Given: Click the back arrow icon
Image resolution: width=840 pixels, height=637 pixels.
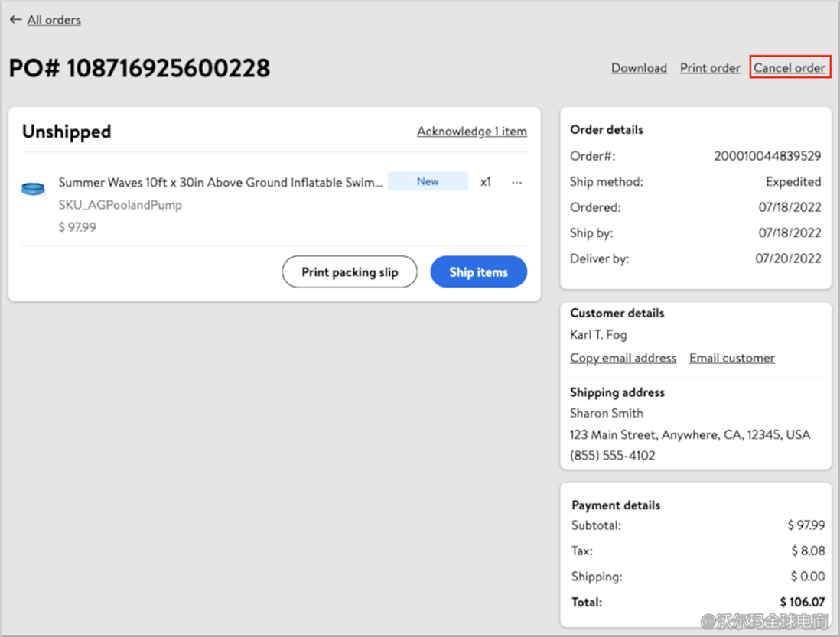Looking at the screenshot, I should coord(15,20).
